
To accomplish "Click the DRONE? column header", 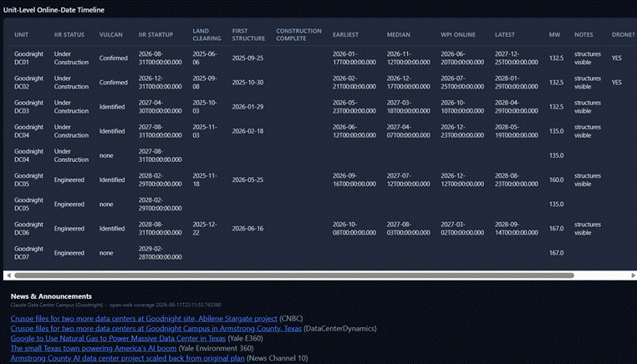I will pyautogui.click(x=623, y=35).
